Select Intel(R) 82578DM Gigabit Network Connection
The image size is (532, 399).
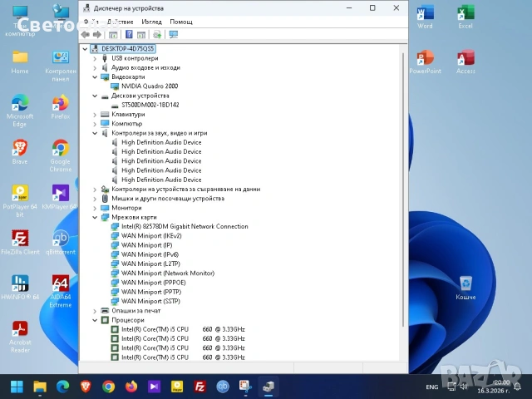pyautogui.click(x=185, y=226)
